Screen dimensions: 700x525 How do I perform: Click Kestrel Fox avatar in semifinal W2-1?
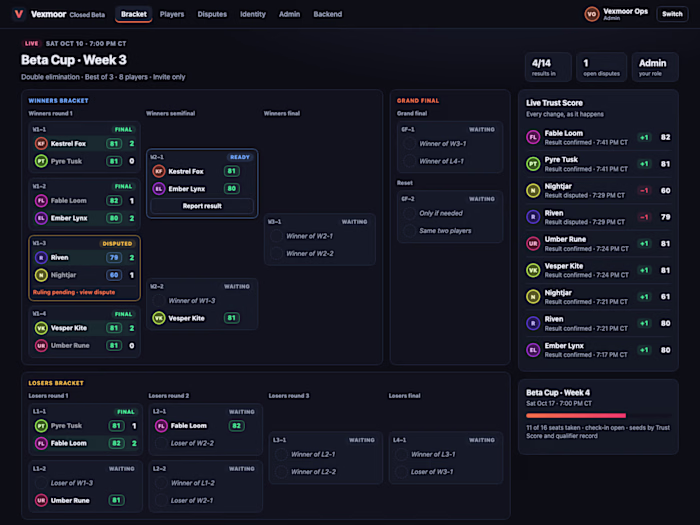click(158, 171)
